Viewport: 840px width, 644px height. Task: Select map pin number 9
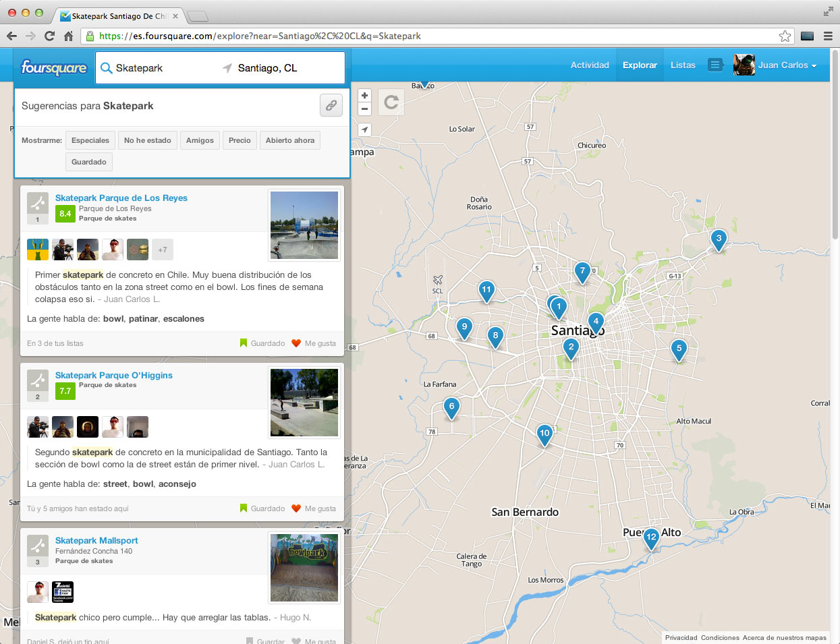tap(464, 328)
